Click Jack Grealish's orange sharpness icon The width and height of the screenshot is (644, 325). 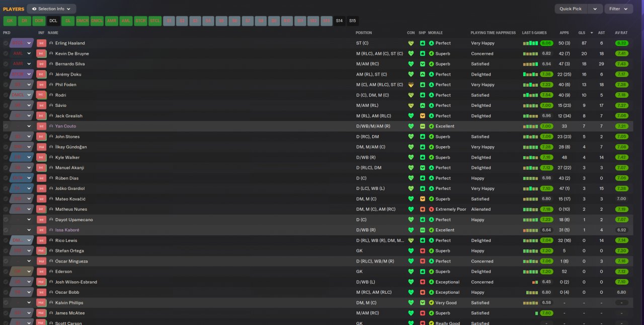click(423, 116)
